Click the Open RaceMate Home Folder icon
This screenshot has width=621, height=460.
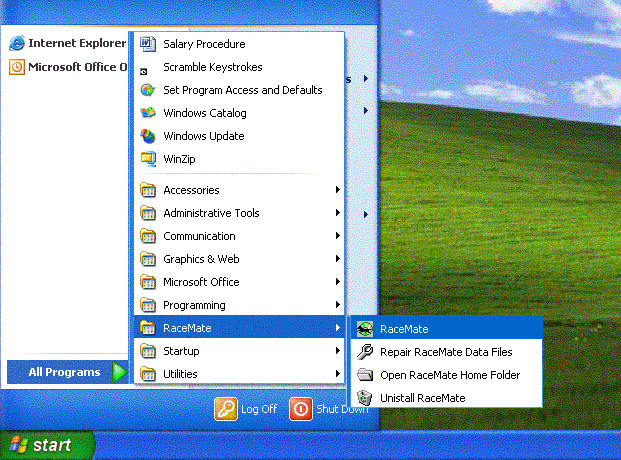coord(365,375)
